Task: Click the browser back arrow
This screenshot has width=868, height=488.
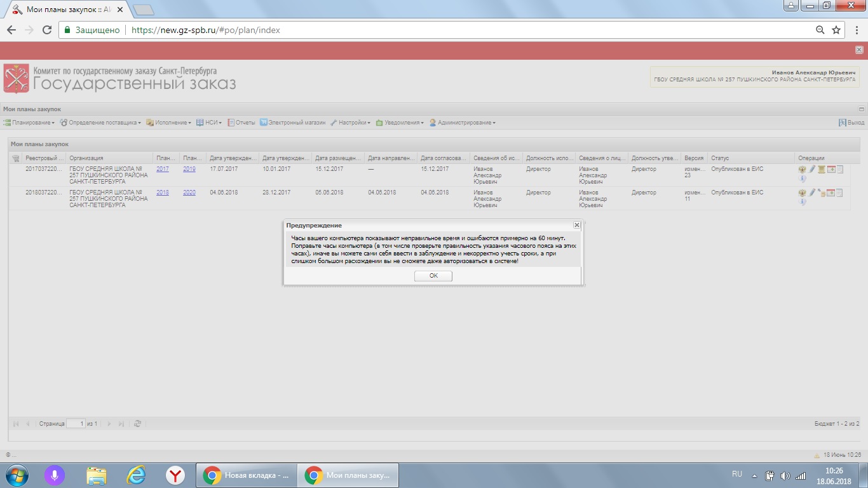Action: 11,30
